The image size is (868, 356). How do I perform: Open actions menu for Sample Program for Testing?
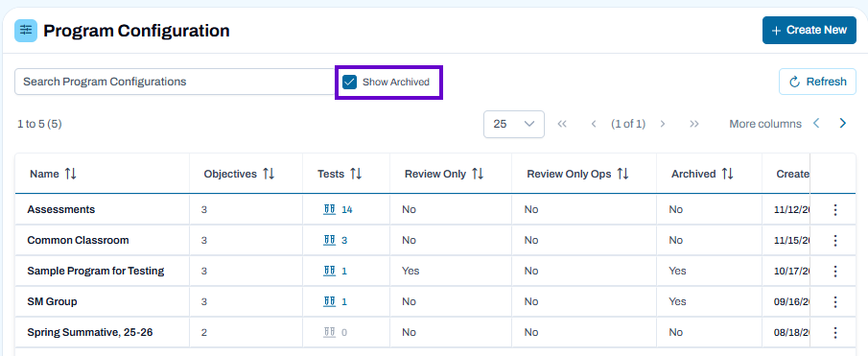pyautogui.click(x=835, y=272)
